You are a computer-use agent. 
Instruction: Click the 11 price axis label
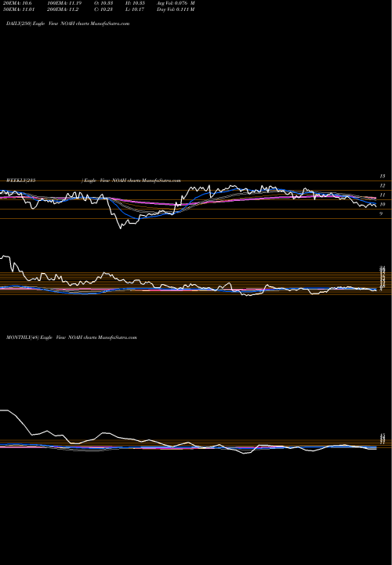pos(383,195)
